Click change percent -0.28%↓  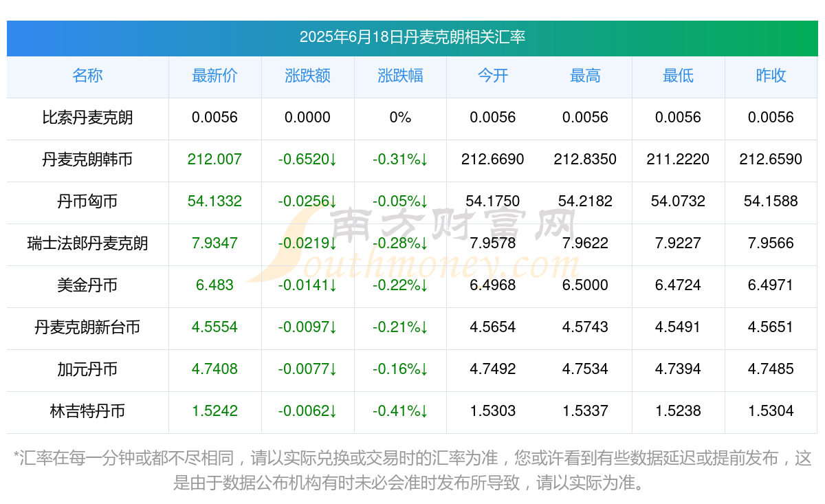[400, 243]
